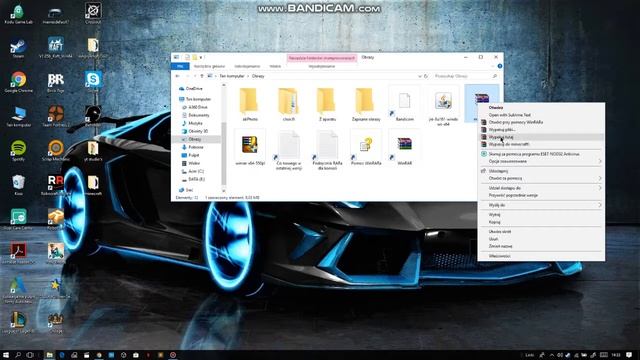The height and width of the screenshot is (360, 640).
Task: Click the Przeszukaj Obrazy search field
Action: click(x=465, y=76)
